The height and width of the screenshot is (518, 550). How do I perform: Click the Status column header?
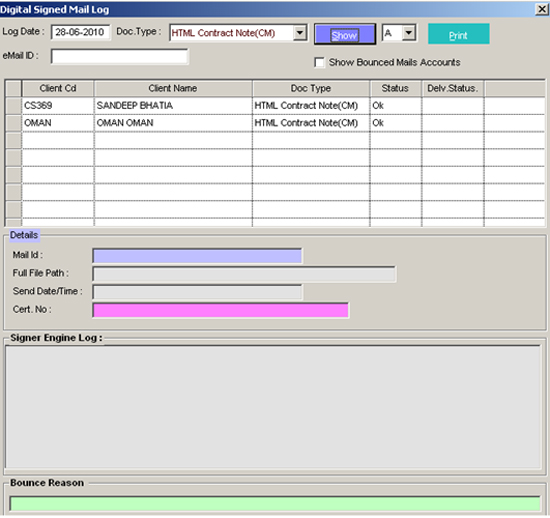[x=395, y=88]
